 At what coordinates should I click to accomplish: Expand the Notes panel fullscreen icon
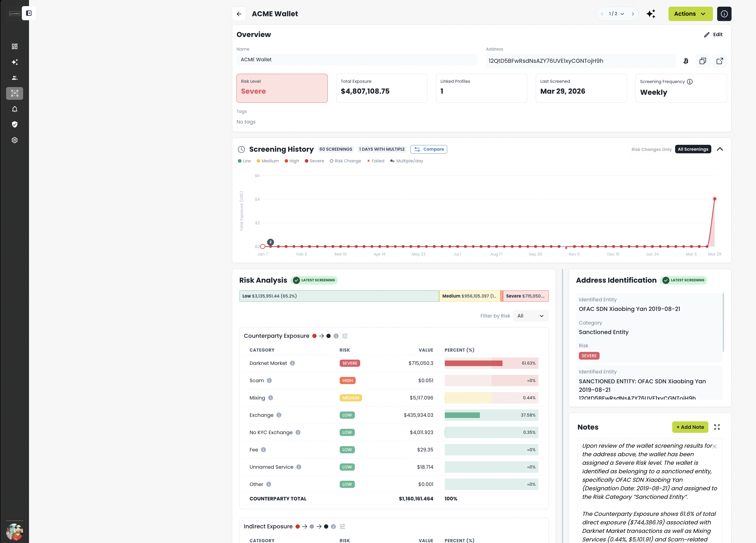tap(717, 427)
